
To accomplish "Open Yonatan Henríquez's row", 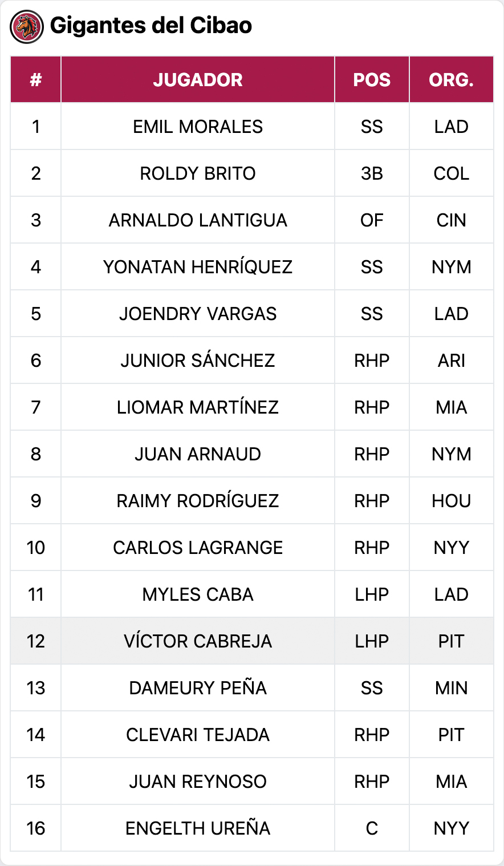I will [197, 267].
